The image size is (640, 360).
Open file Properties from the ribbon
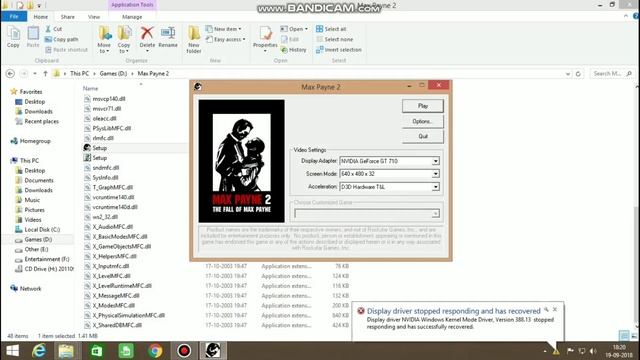265,39
